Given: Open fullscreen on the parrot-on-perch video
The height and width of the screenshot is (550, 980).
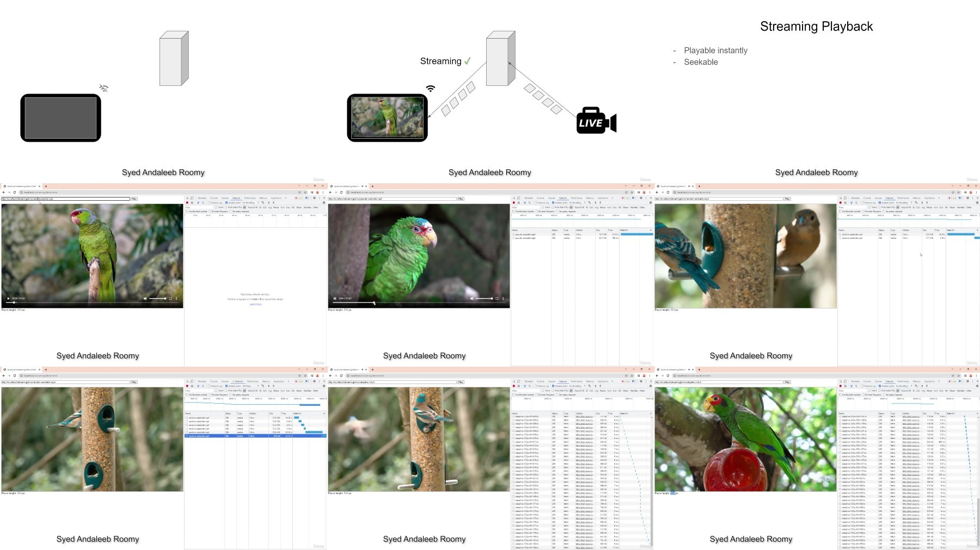Looking at the screenshot, I should click(170, 298).
